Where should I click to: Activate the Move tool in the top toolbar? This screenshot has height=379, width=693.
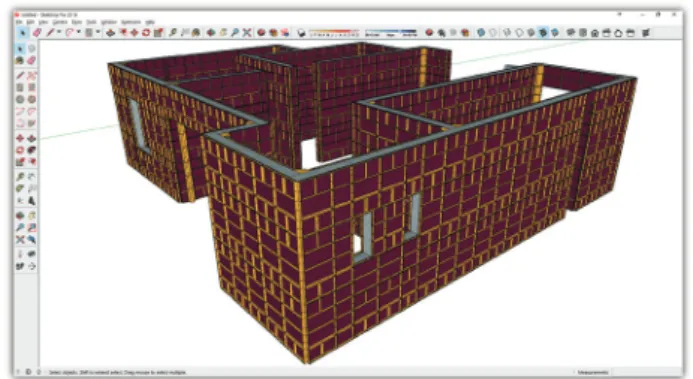[x=134, y=32]
